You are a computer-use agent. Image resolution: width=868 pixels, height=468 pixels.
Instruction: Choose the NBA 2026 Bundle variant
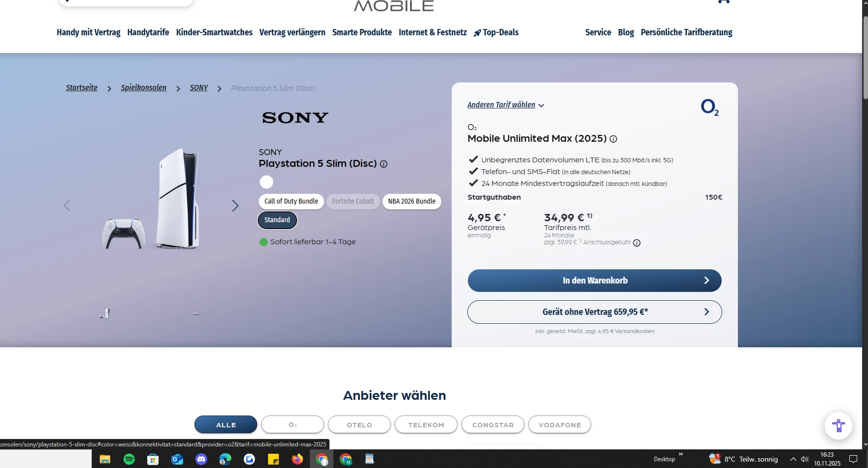[x=412, y=202]
